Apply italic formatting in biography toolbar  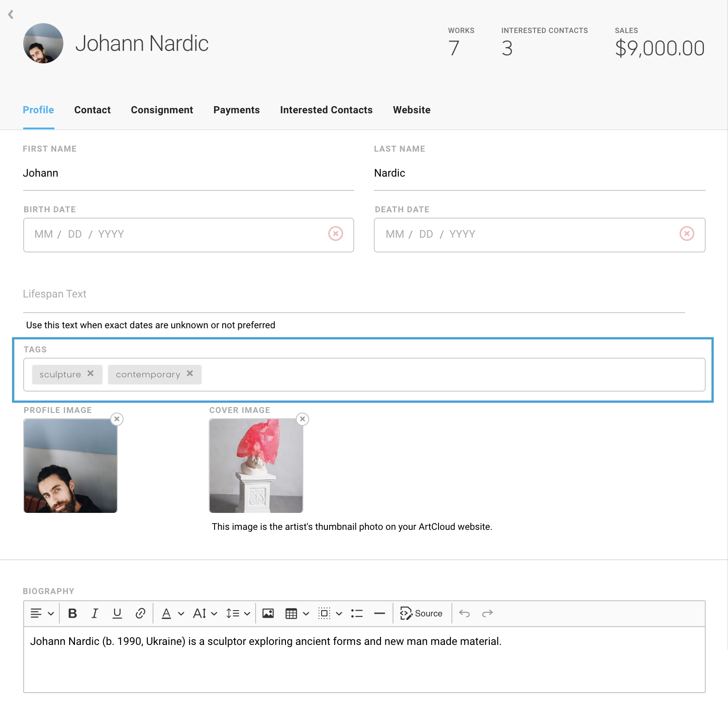pyautogui.click(x=95, y=614)
